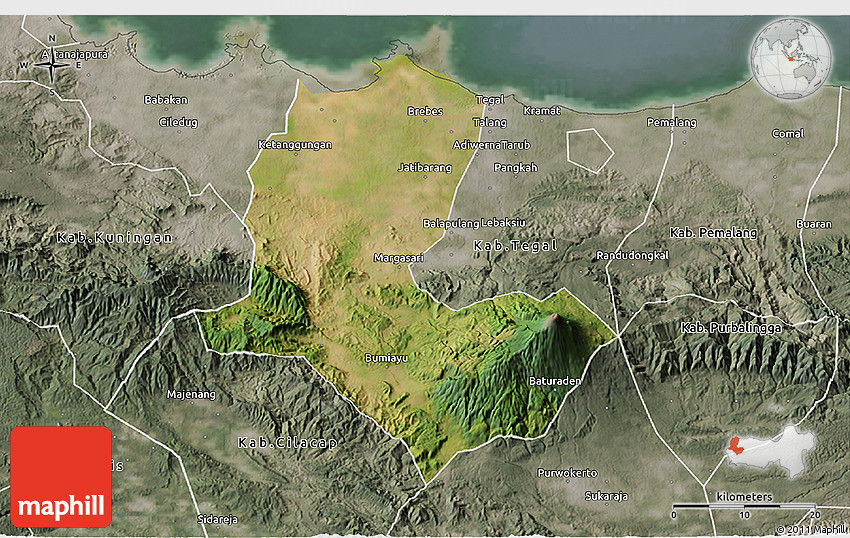Click the red highlighted region in the inset map
This screenshot has width=850, height=538.
pos(735,445)
